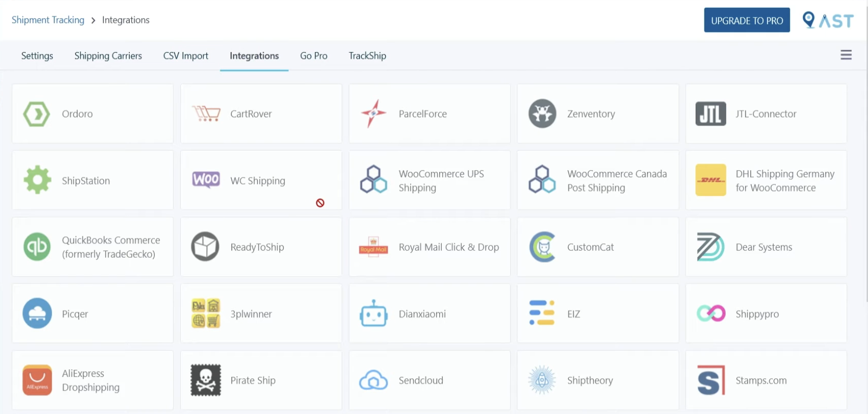Screen dimensions: 868x414
Task: Click the Ordoro hexagon logo icon
Action: click(37, 114)
